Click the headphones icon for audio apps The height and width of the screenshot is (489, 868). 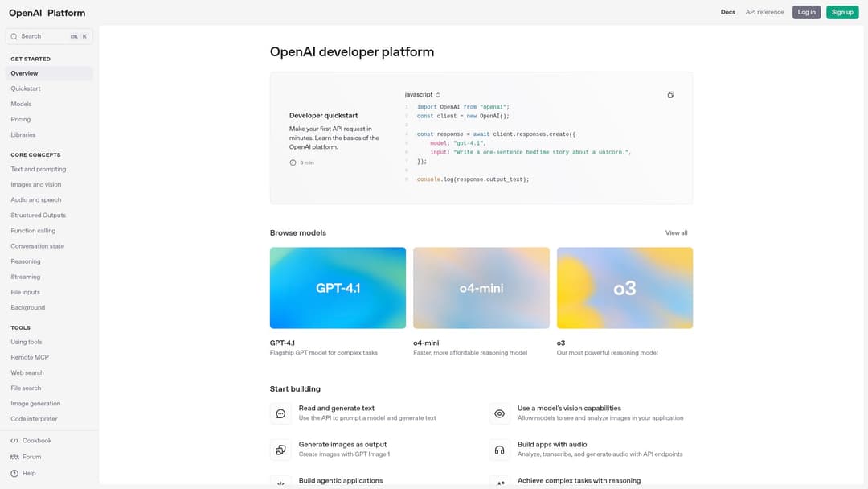pyautogui.click(x=499, y=450)
